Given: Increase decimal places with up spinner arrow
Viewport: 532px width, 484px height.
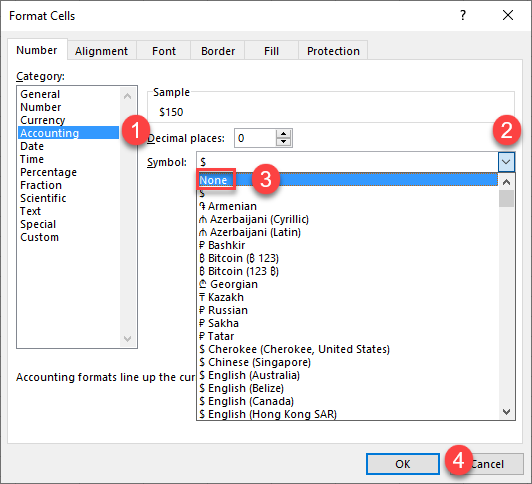Looking at the screenshot, I should (284, 134).
